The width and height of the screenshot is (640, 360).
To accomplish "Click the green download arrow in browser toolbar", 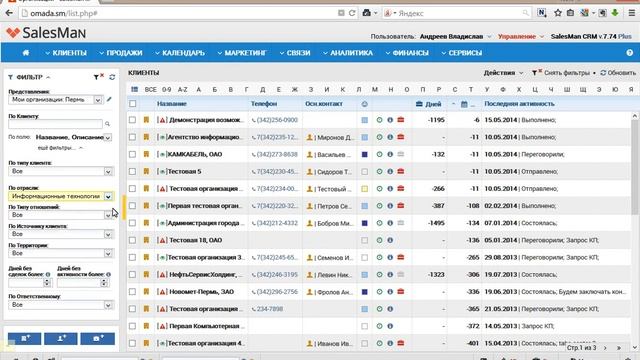I will coord(615,13).
